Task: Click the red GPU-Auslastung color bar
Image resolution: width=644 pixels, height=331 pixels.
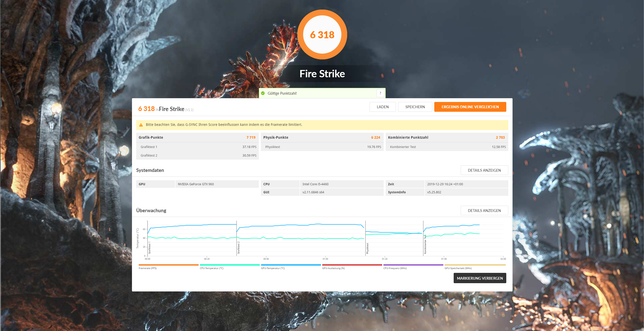Action: [352, 265]
